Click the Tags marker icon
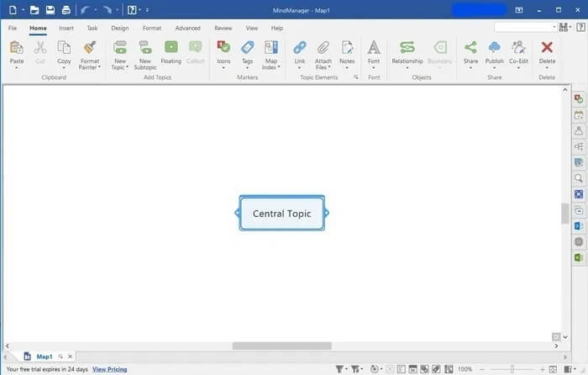This screenshot has height=375, width=588. click(248, 48)
